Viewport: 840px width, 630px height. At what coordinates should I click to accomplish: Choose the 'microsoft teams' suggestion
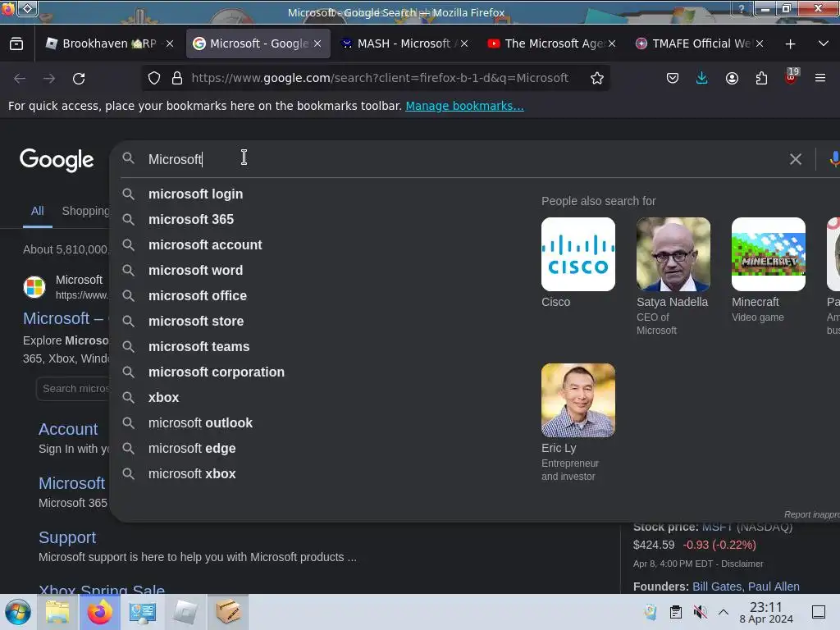199,347
